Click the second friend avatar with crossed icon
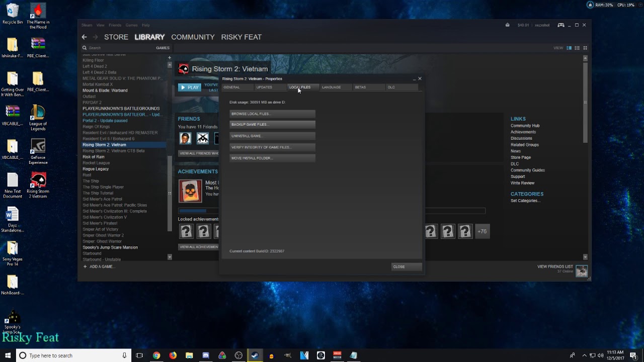This screenshot has width=644, height=362. [203, 138]
